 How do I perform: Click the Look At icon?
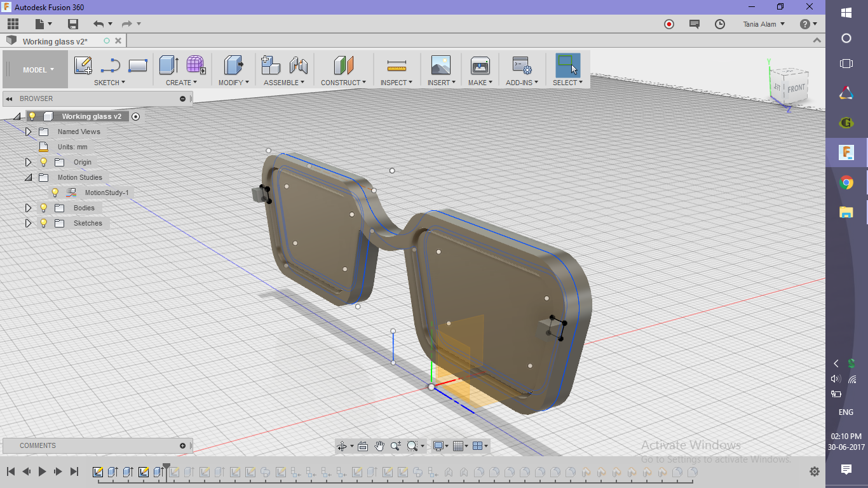tap(363, 446)
